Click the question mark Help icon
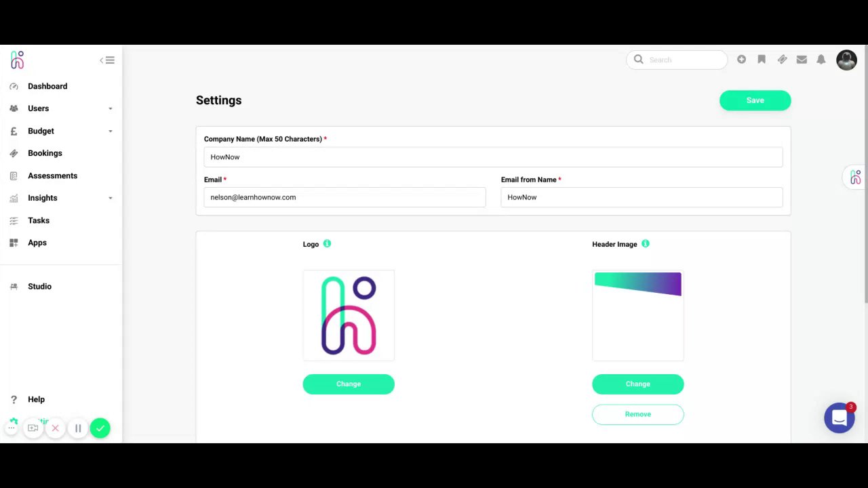 pos(14,399)
